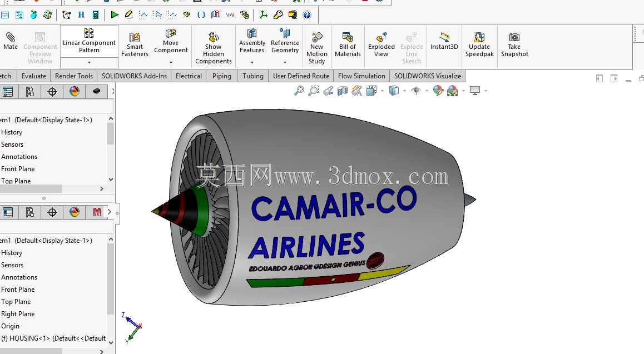
Task: Open View Settings dropdown arrow
Action: pos(486,91)
